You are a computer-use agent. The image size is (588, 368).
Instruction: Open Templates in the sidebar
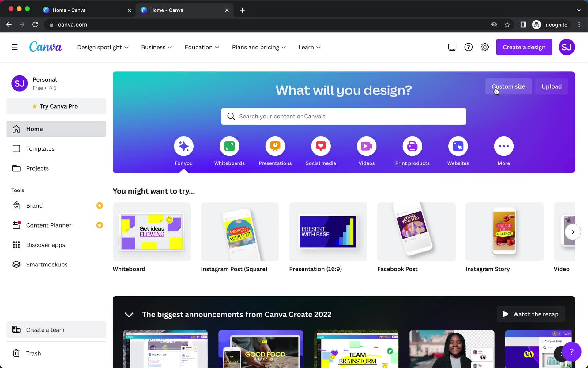pyautogui.click(x=56, y=149)
